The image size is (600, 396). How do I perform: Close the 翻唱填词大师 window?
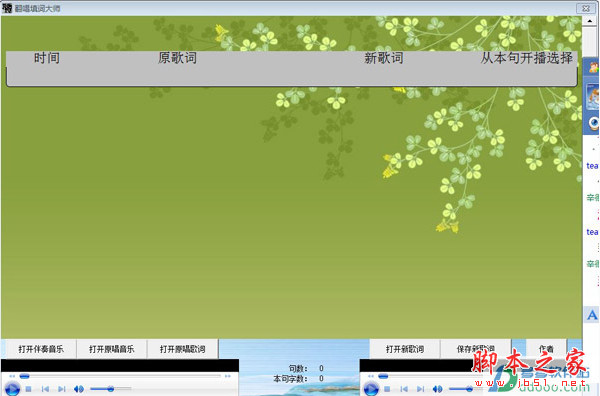point(585,8)
